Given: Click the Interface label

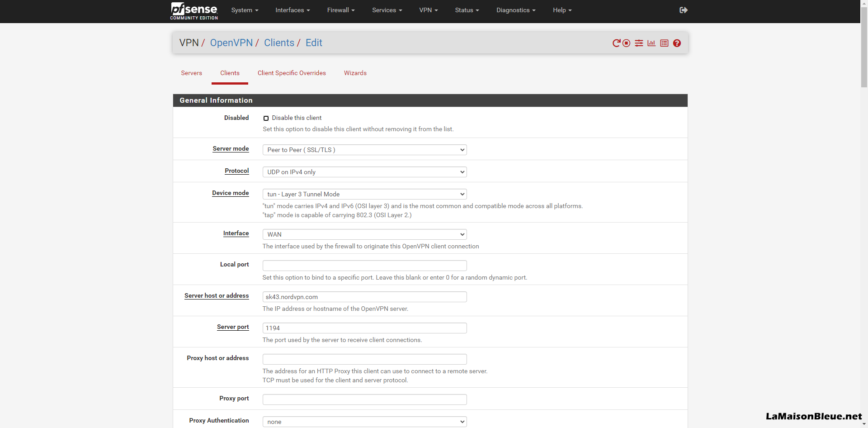Looking at the screenshot, I should [x=236, y=233].
